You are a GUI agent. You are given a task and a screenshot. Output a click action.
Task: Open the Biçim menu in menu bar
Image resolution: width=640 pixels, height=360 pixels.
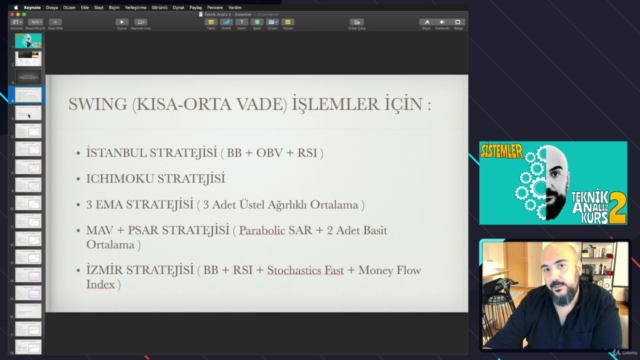point(114,7)
